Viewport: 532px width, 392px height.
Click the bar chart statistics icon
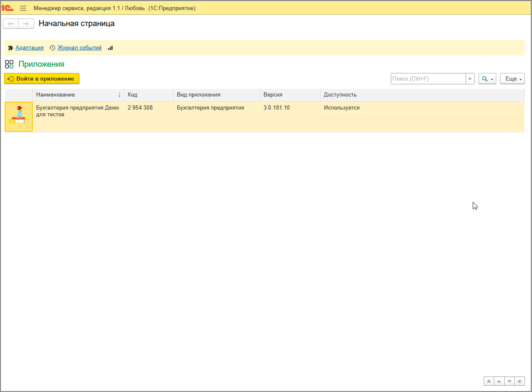click(111, 48)
